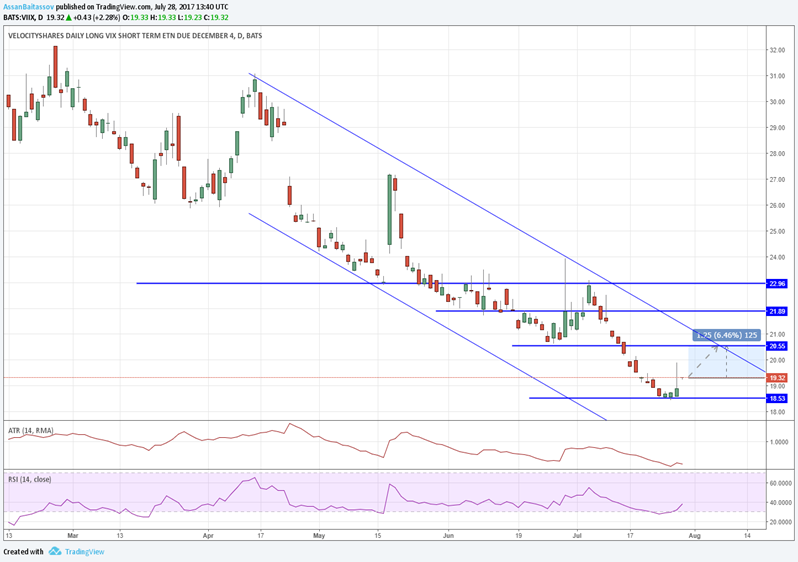
Task: Select the 22.96 price level label
Action: click(x=777, y=284)
